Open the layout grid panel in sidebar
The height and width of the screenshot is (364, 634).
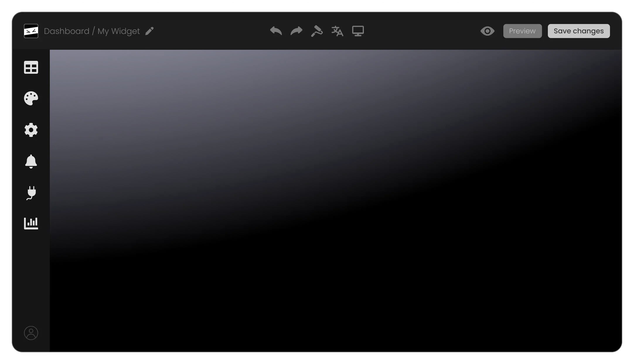click(x=31, y=67)
